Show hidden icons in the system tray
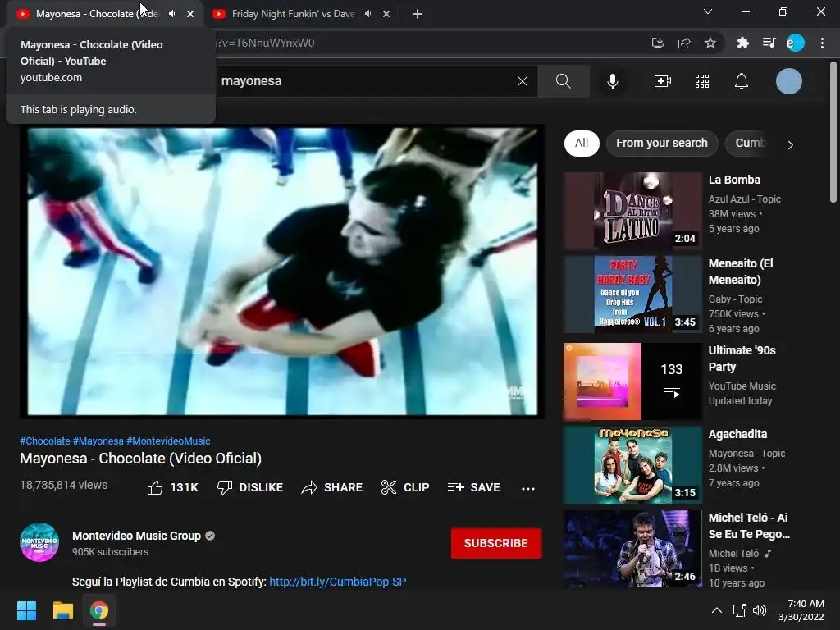 tap(716, 610)
